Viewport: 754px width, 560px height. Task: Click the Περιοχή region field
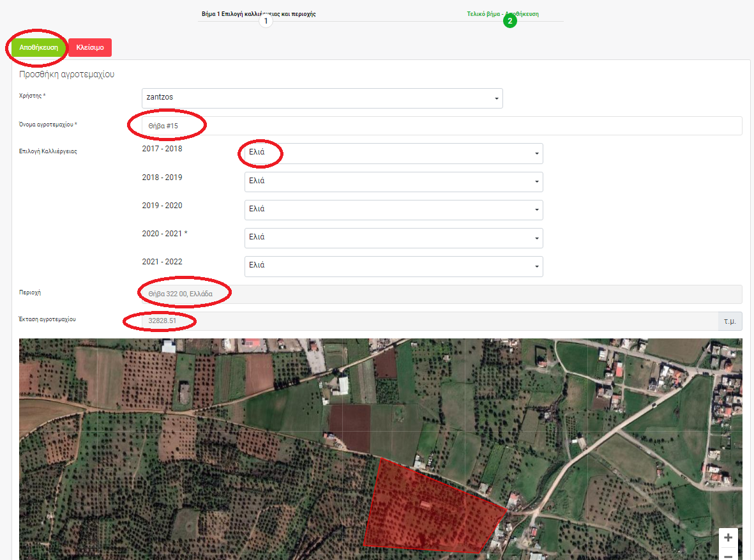click(x=441, y=294)
